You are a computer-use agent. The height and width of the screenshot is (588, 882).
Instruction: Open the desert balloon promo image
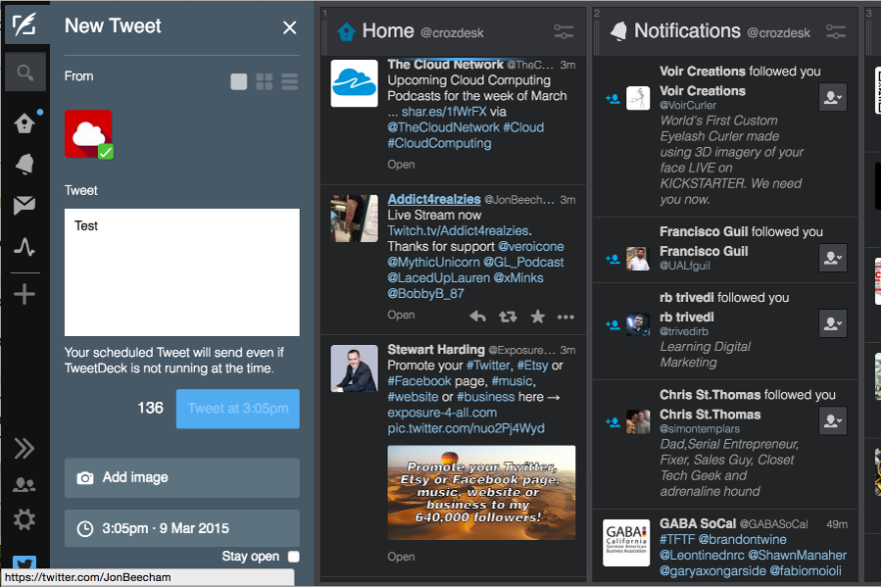(481, 493)
